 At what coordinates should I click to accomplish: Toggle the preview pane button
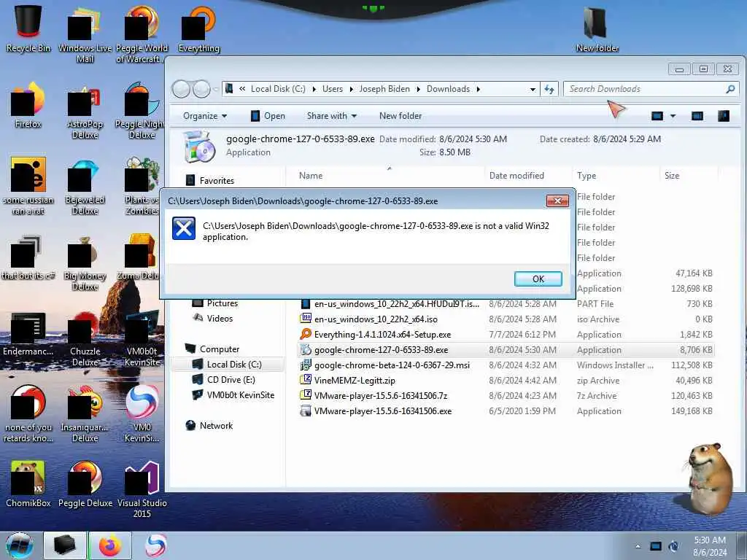(697, 116)
